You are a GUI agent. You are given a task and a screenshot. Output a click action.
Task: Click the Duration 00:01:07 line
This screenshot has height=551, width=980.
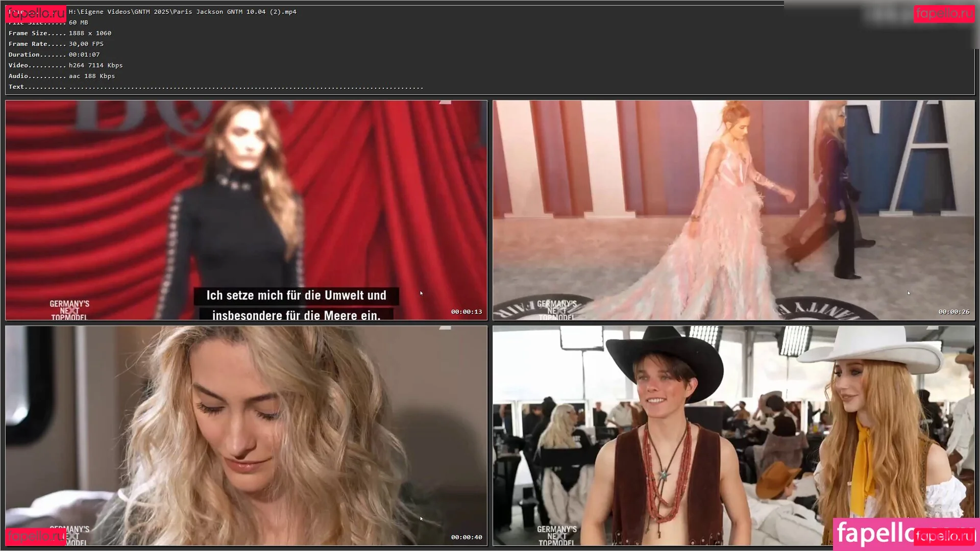click(x=54, y=55)
